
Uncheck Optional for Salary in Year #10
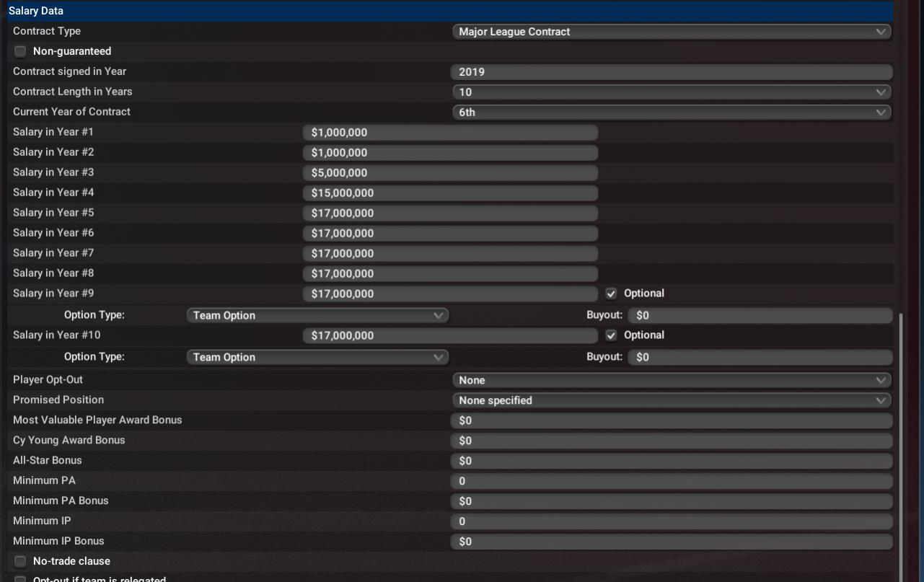tap(612, 335)
